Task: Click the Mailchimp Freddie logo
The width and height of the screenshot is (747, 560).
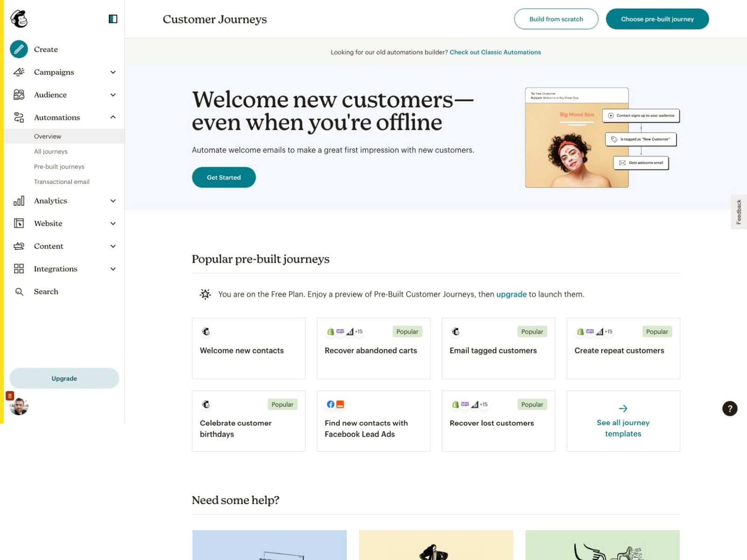Action: pyautogui.click(x=19, y=19)
